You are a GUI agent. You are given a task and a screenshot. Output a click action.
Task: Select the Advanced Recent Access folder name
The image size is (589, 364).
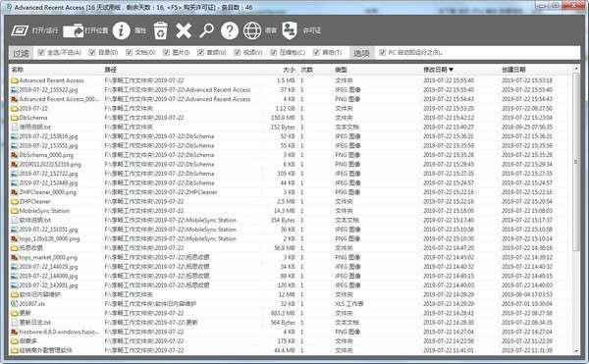(51, 80)
